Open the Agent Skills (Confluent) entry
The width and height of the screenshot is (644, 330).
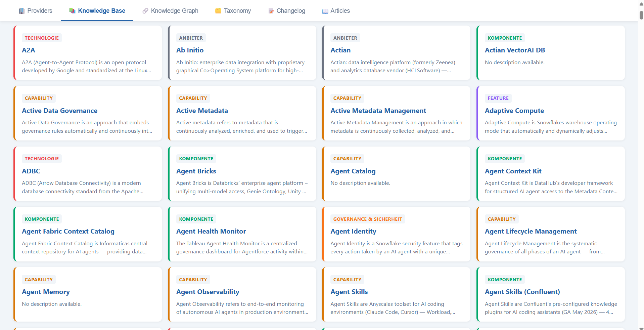(x=522, y=292)
